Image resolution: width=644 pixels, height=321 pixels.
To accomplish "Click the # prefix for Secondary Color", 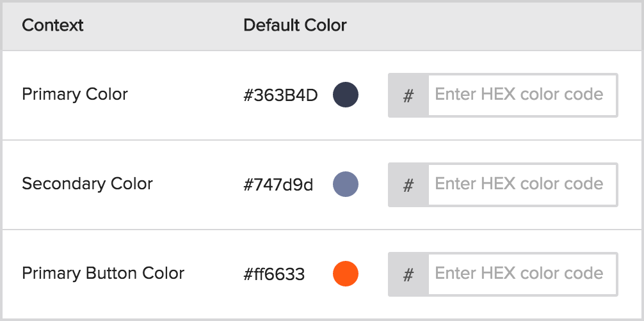I will (408, 185).
